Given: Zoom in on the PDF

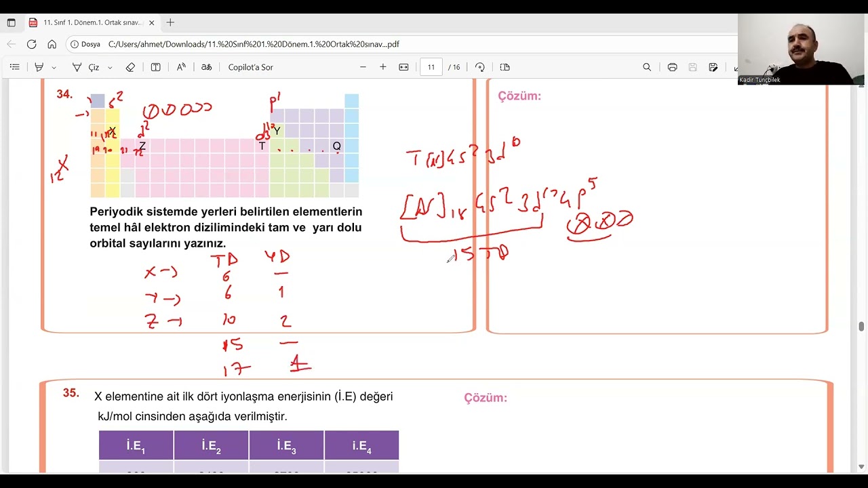Looking at the screenshot, I should coord(383,67).
